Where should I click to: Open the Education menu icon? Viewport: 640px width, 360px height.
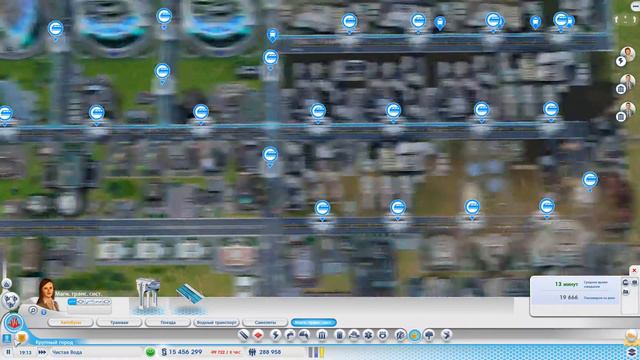click(x=400, y=335)
